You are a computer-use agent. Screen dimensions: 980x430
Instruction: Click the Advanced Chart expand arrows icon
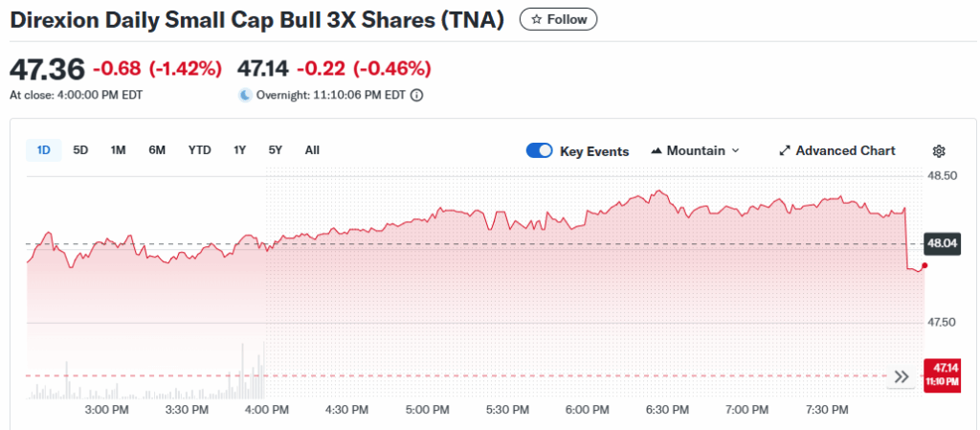(785, 150)
